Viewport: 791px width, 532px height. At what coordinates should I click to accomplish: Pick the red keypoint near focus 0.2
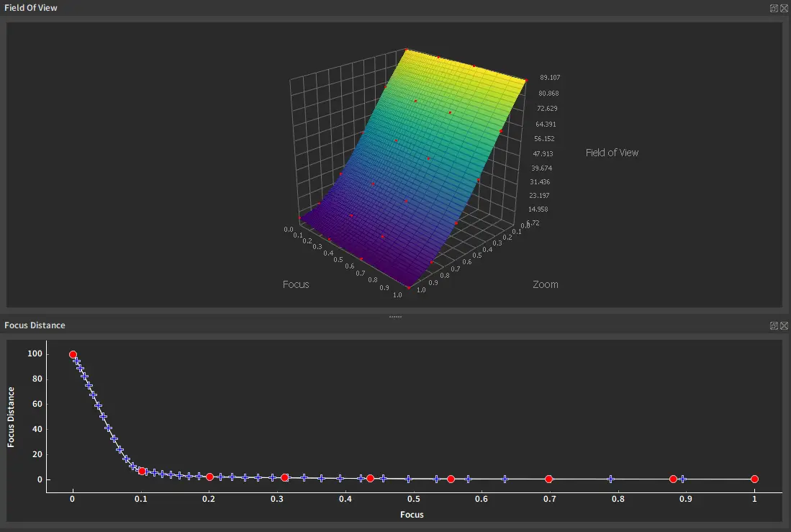point(209,477)
